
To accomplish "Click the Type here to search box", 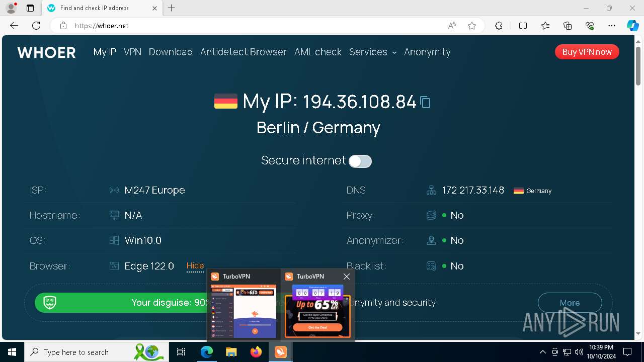I will point(96,352).
